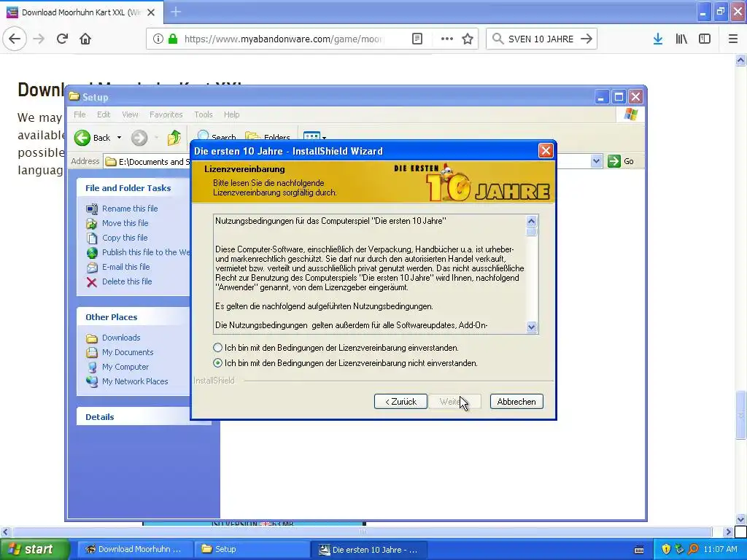
Task: Open page actions three-dot menu
Action: click(447, 39)
